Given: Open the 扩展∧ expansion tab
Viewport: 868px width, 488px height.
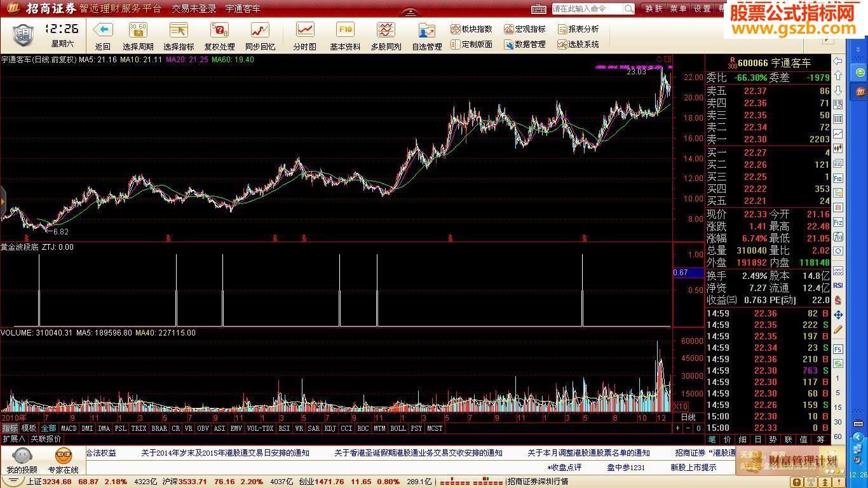Looking at the screenshot, I should [x=13, y=438].
